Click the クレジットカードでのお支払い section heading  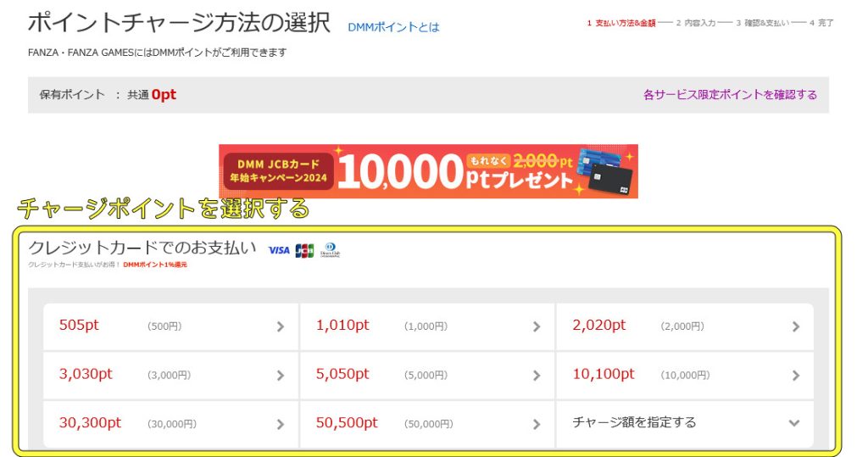tap(142, 248)
